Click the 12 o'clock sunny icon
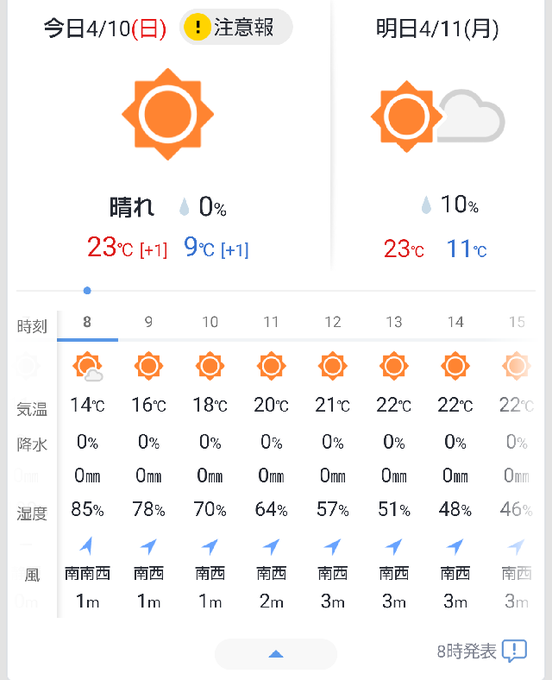This screenshot has width=552, height=680. coord(333,366)
